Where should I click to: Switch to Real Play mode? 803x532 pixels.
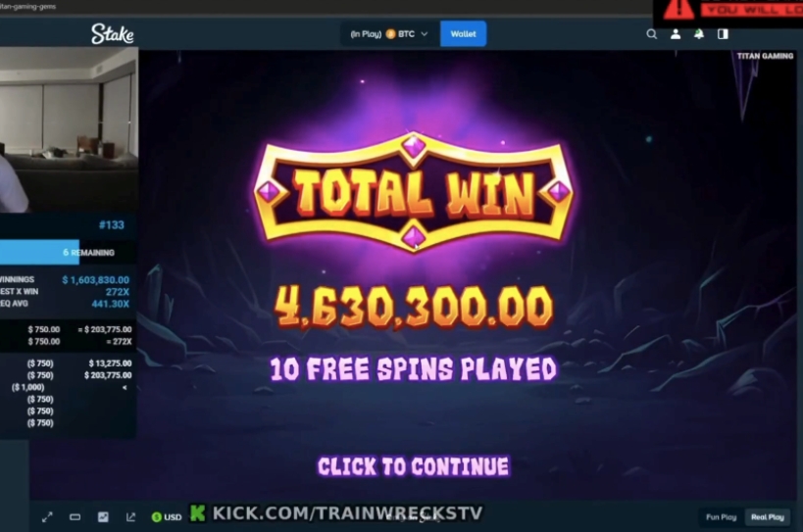tap(767, 517)
